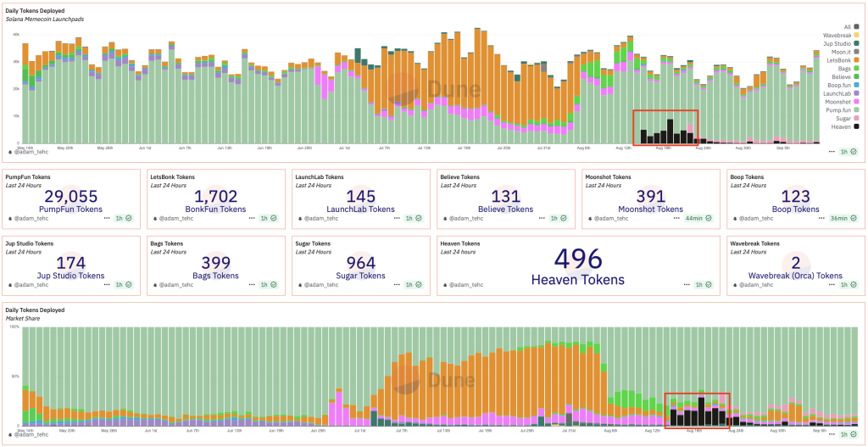The width and height of the screenshot is (868, 447).
Task: Open the three-dot menu of Market Share chart
Action: coord(832,434)
